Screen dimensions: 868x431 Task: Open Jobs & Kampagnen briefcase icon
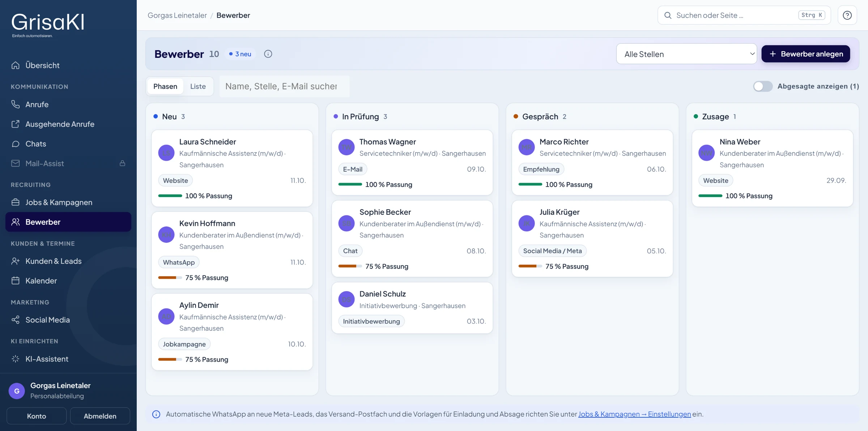[x=15, y=202]
